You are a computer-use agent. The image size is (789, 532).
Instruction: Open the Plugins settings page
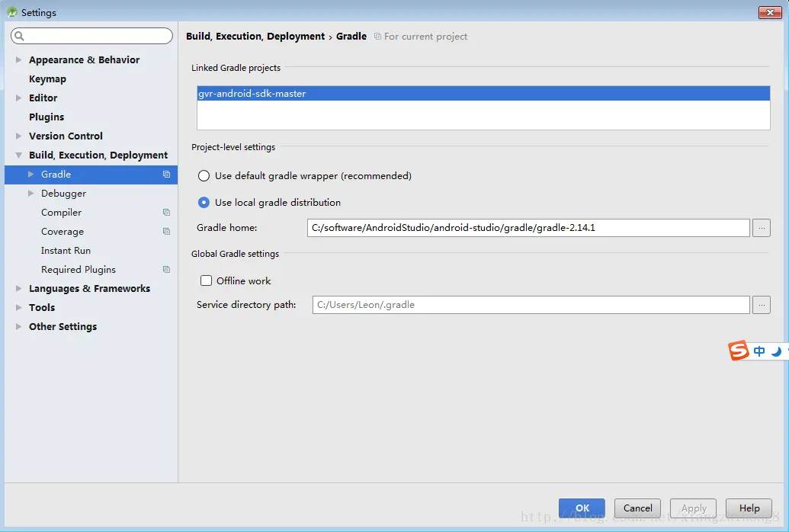tap(47, 117)
